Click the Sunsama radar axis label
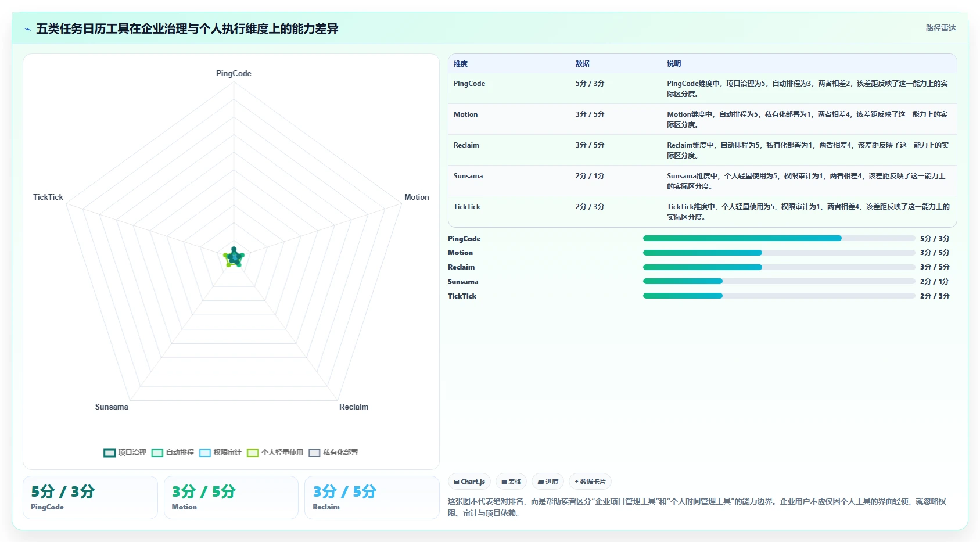 [112, 407]
